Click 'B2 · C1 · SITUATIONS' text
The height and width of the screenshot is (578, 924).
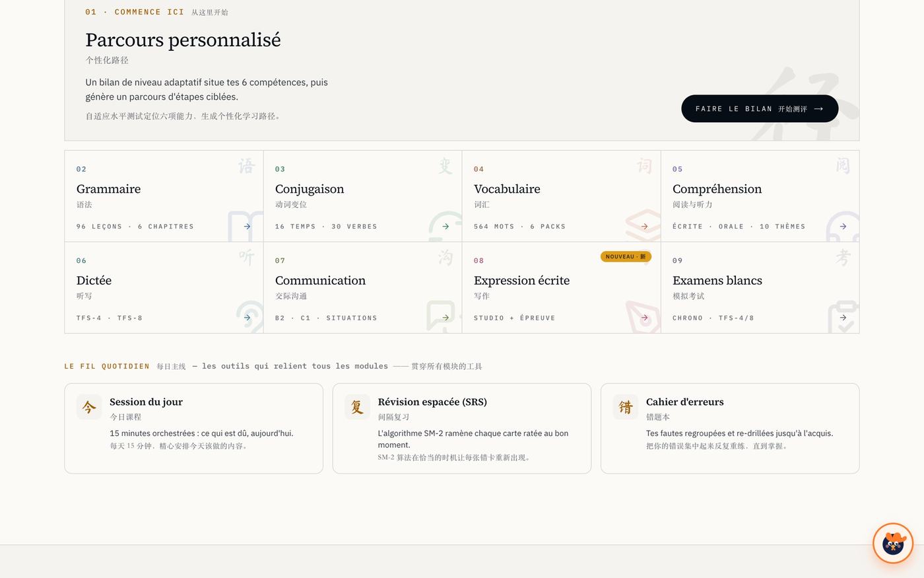coord(326,318)
